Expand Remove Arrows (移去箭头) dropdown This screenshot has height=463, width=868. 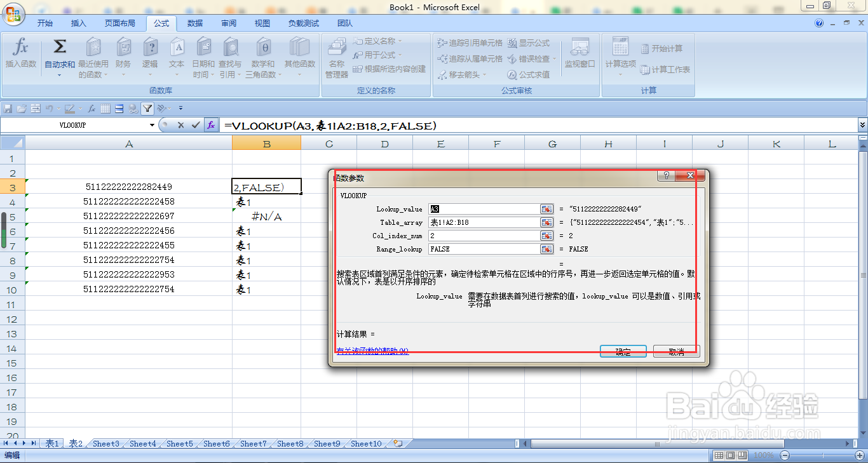[x=485, y=74]
